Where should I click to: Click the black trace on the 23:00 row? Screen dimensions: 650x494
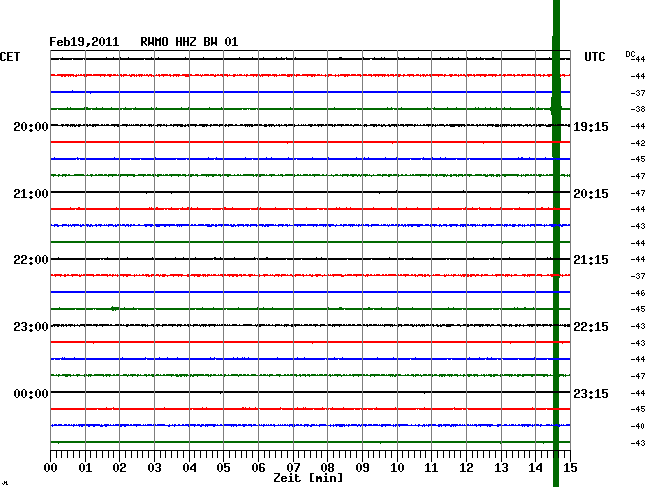310,325
